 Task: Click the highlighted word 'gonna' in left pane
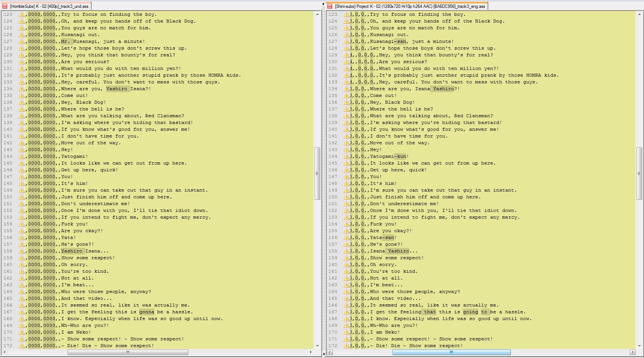146,312
